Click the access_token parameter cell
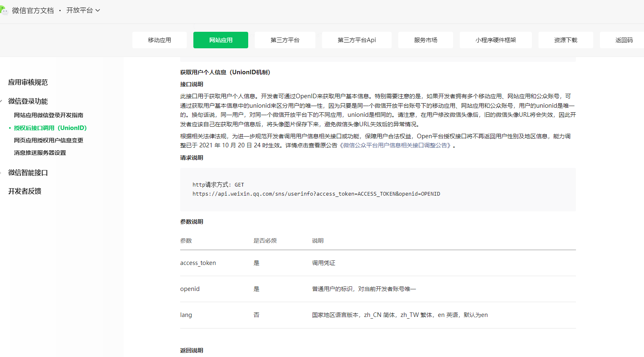 198,263
